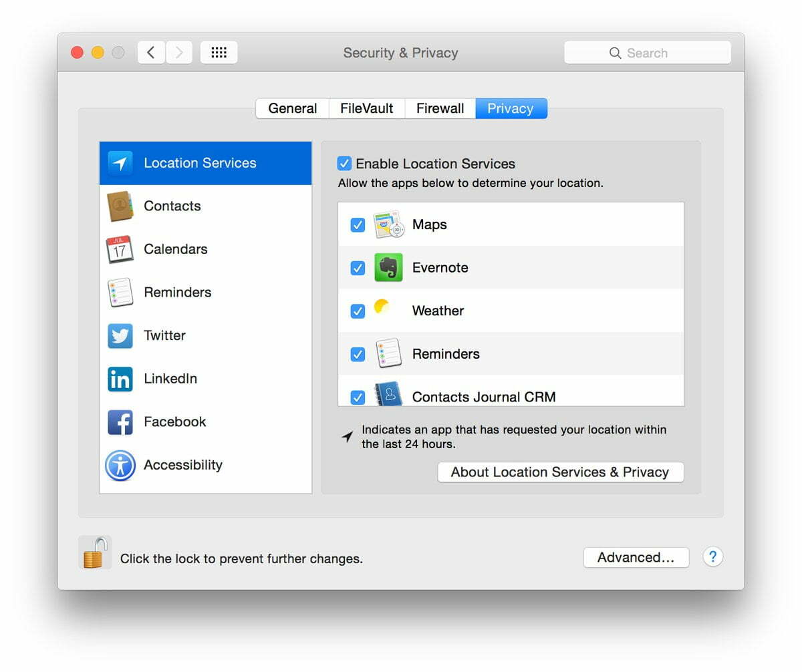Select the Contacts address book icon
802x672 pixels.
(x=120, y=206)
